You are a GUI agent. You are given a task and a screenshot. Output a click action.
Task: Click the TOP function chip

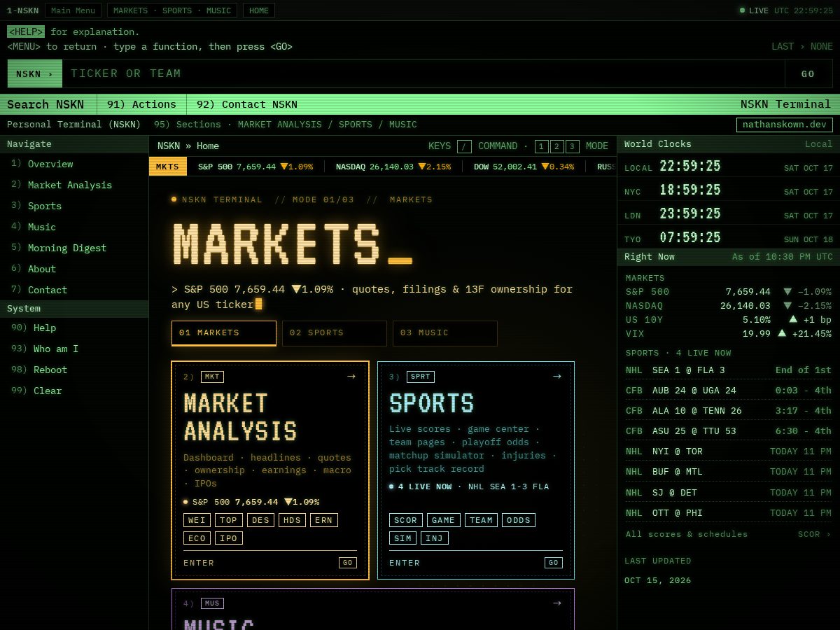(x=229, y=520)
